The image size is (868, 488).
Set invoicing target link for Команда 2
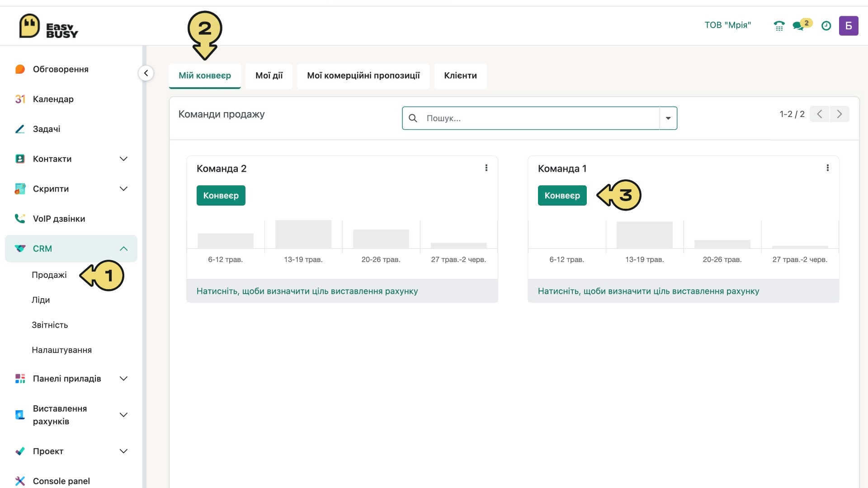(x=307, y=291)
